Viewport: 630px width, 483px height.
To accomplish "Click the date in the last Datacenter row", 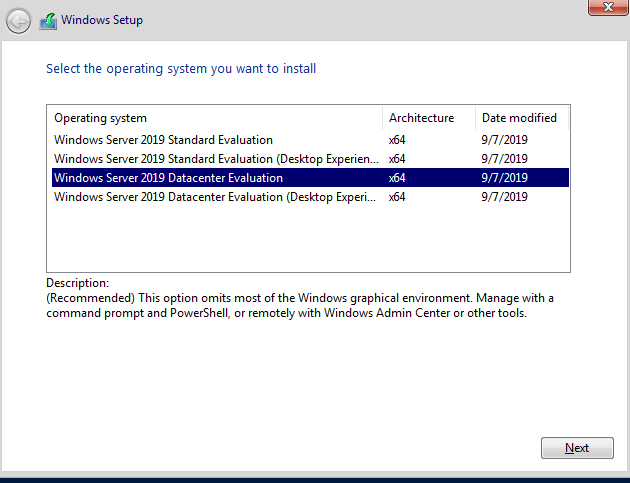I will pyautogui.click(x=504, y=197).
